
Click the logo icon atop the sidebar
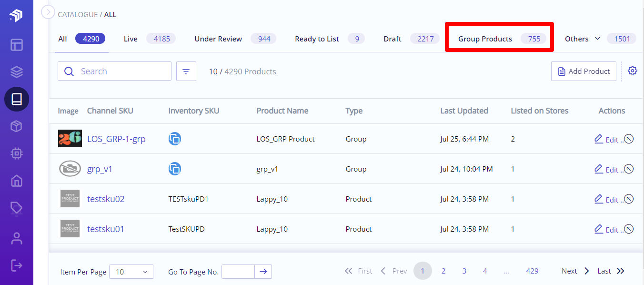(x=16, y=16)
